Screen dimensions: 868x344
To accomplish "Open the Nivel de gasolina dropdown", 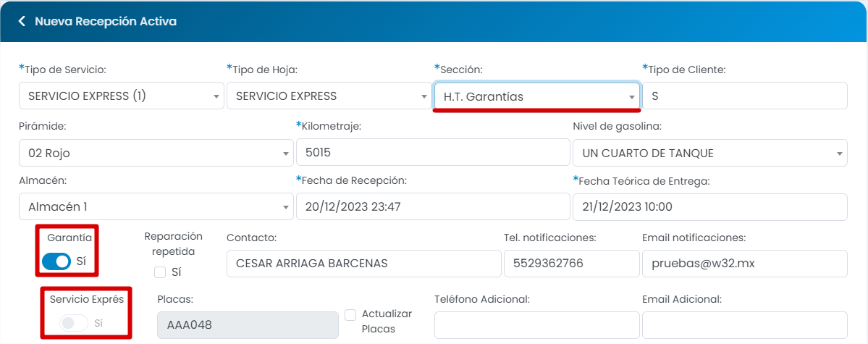I will point(710,153).
